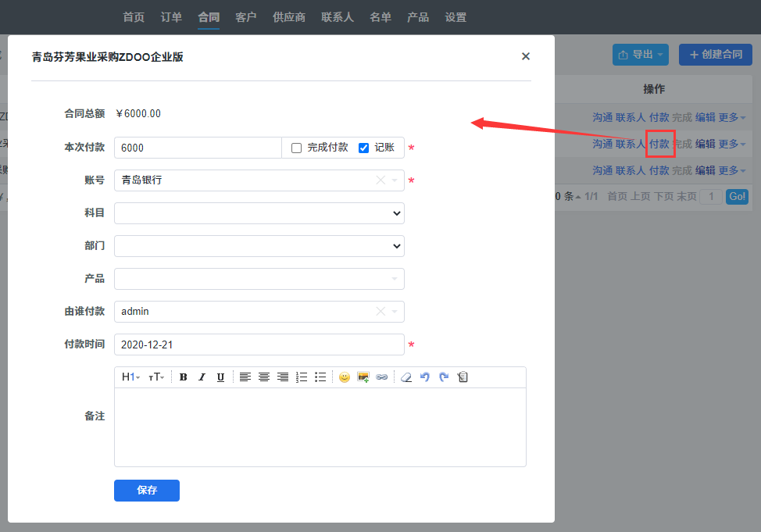The image size is (761, 532).
Task: Open the font size tT dropdown
Action: 156,377
